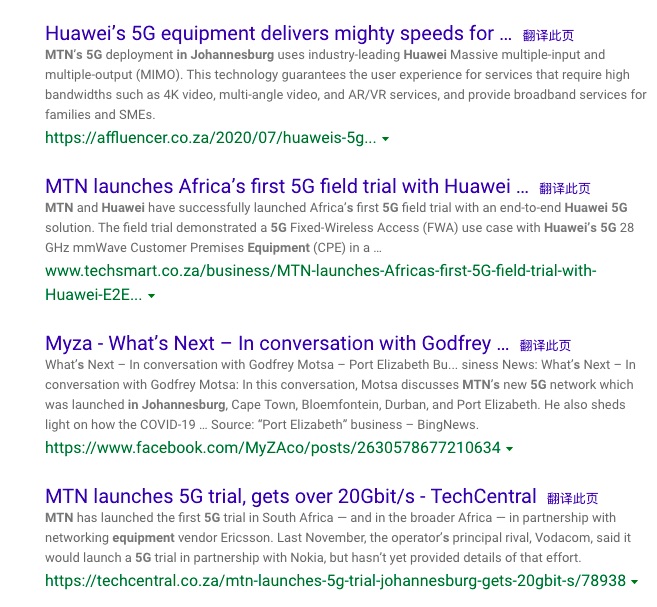Expand dropdown arrow after techcentral.co.za URL
Image resolution: width=657 pixels, height=607 pixels.
(634, 582)
